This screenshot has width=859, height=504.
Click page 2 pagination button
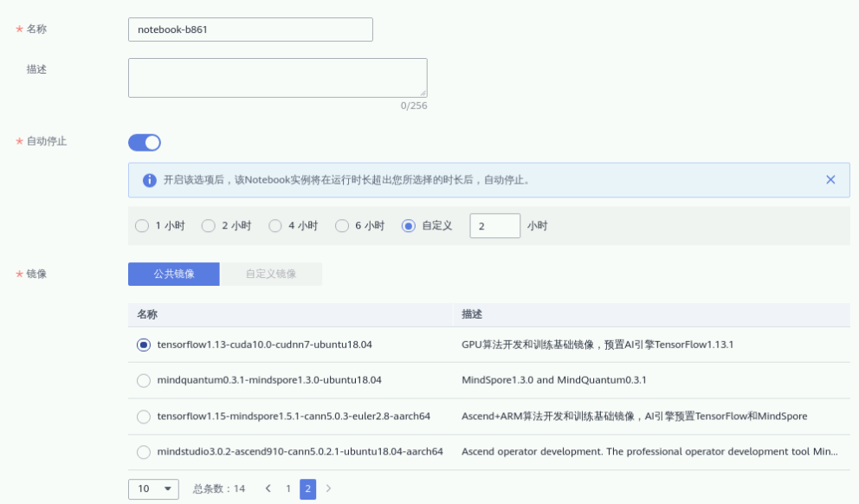pos(307,488)
